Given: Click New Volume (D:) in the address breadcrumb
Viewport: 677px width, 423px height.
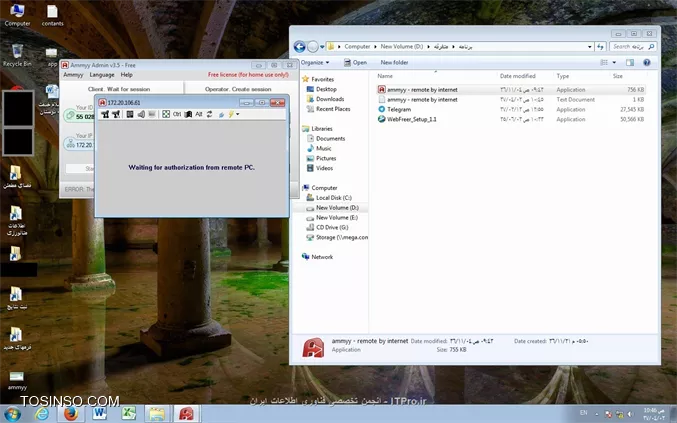Looking at the screenshot, I should tap(402, 46).
